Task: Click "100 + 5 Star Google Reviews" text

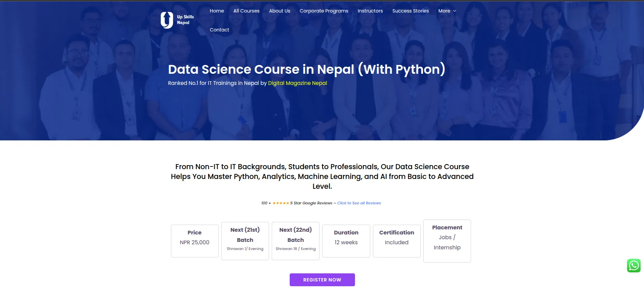Action: pyautogui.click(x=297, y=203)
